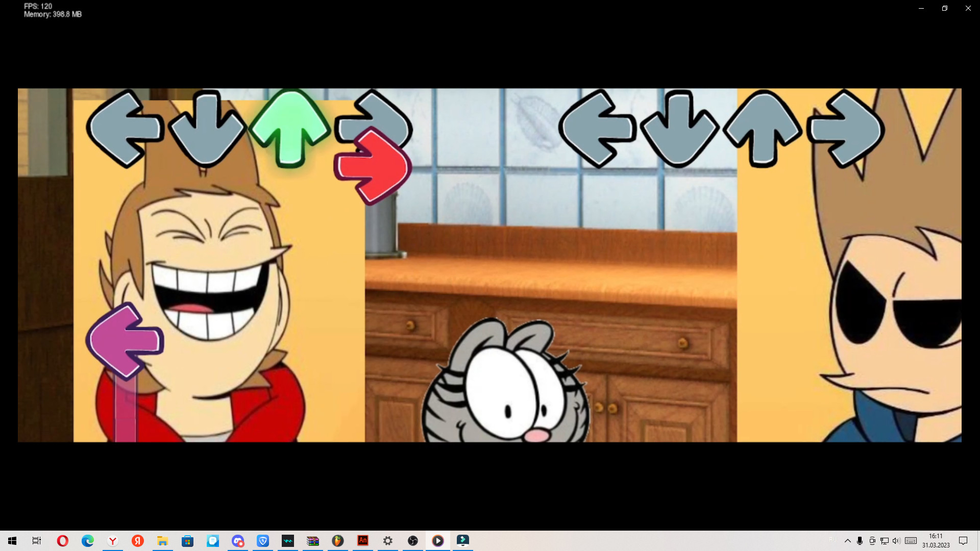
Task: Expand the hidden system tray icons chevron
Action: [848, 541]
